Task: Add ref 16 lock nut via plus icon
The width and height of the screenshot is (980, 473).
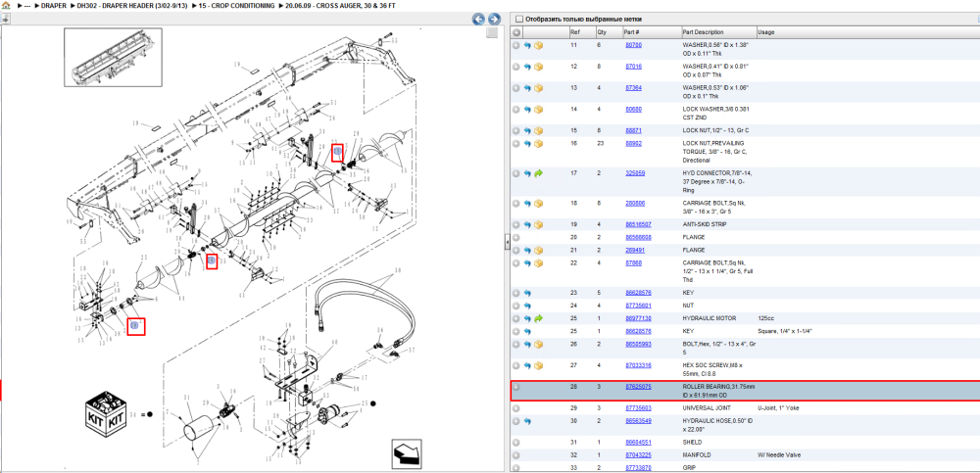Action: tap(516, 144)
